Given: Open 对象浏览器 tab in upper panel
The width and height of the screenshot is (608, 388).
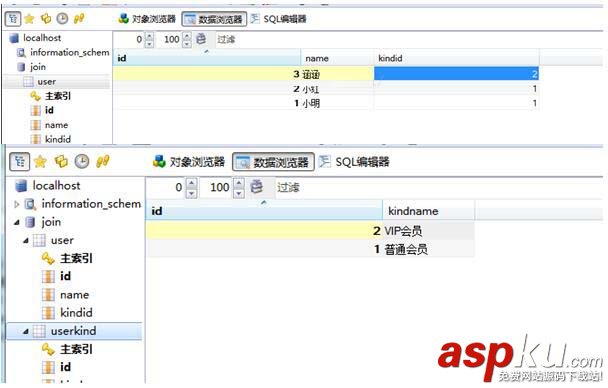Looking at the screenshot, I should pyautogui.click(x=147, y=19).
